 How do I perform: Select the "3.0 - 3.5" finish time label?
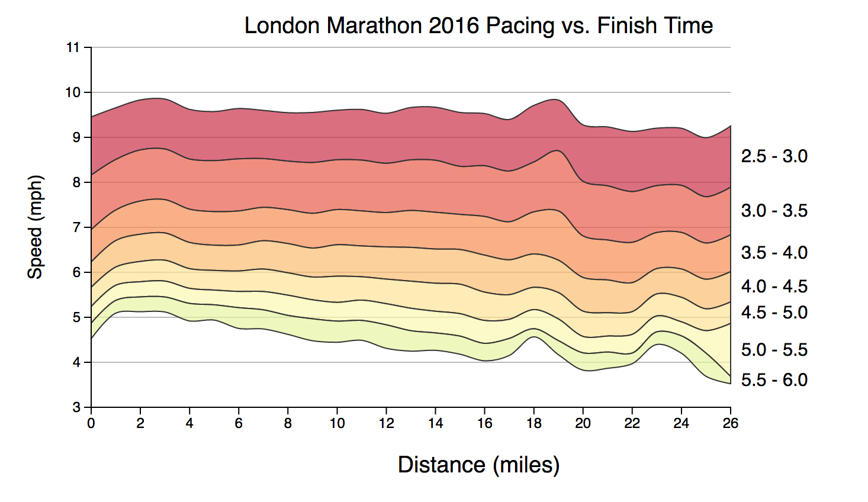tap(774, 211)
